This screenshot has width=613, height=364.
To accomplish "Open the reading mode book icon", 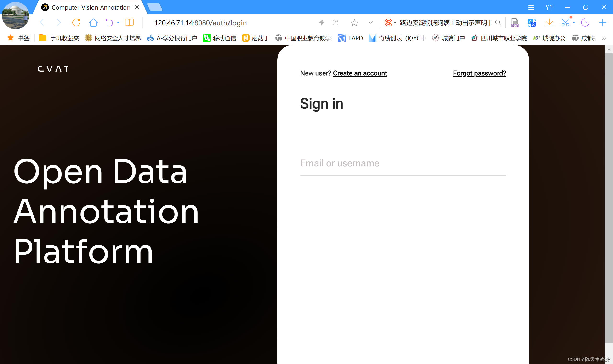I will pos(129,23).
